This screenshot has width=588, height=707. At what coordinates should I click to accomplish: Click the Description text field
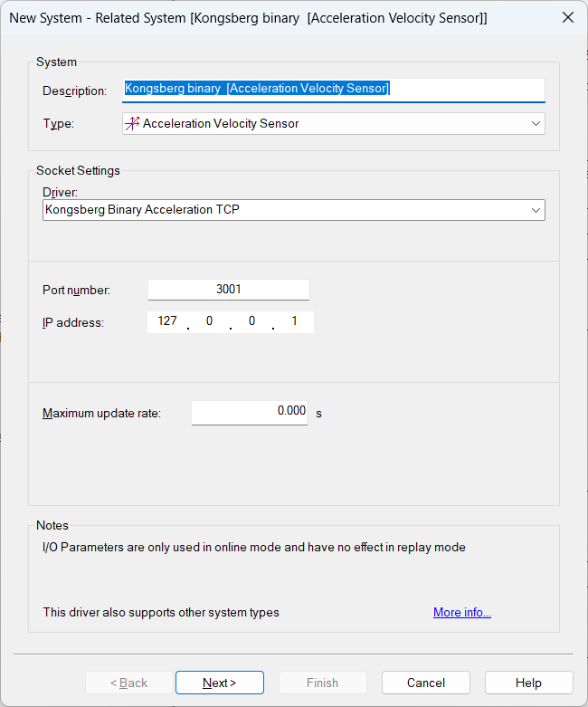point(334,90)
